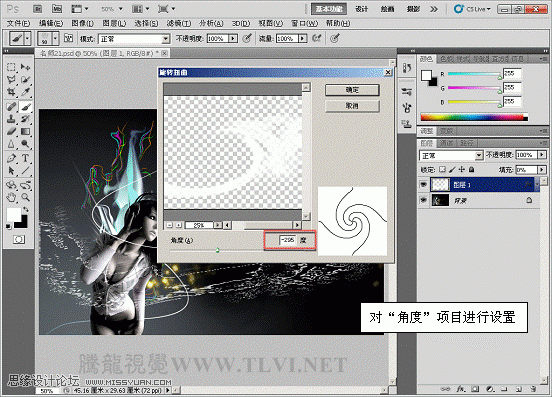Select the Healing Brush tool

11,106
